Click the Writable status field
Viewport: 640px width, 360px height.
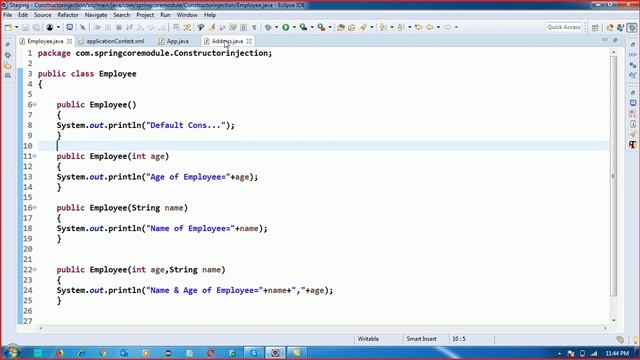[x=368, y=339]
